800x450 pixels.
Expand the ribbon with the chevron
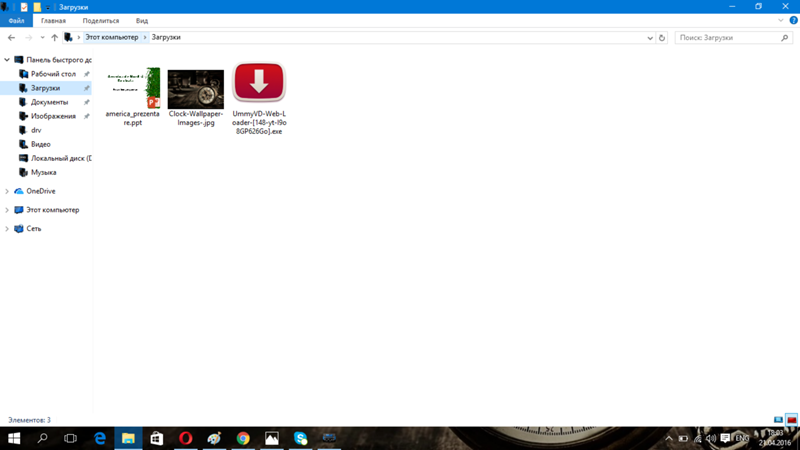tap(781, 20)
